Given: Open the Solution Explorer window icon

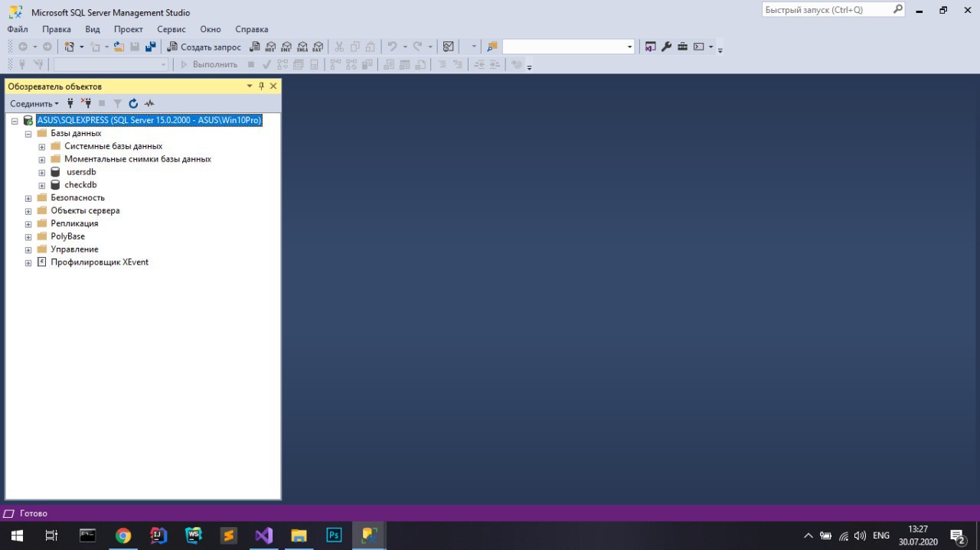Looking at the screenshot, I should pyautogui.click(x=650, y=47).
